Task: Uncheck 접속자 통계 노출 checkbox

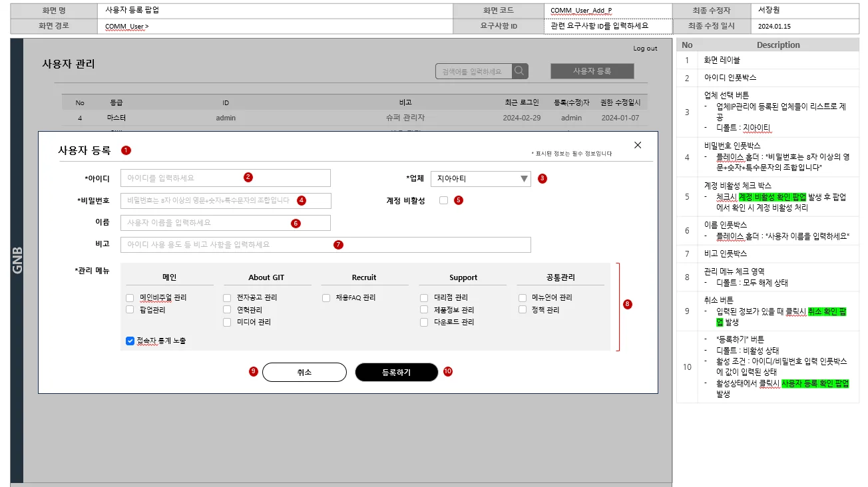Action: [130, 341]
